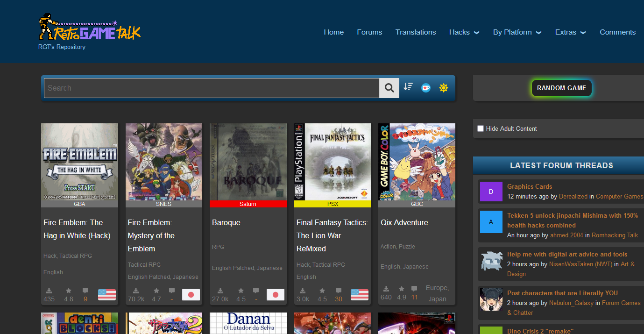Open Final Fantasy Tactics Lion War ReMixed title
Image resolution: width=644 pixels, height=334 pixels.
click(332, 235)
